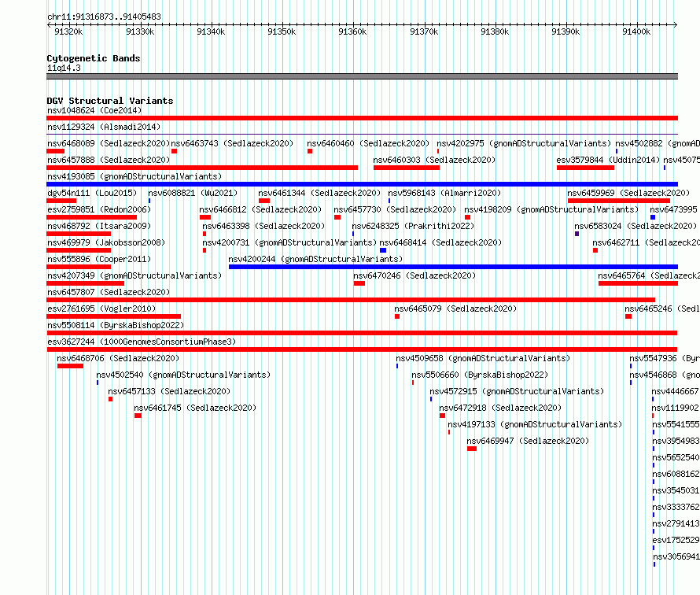Select the red nsv6462711 marker
Image resolution: width=700 pixels, height=595 pixels.
[x=595, y=250]
